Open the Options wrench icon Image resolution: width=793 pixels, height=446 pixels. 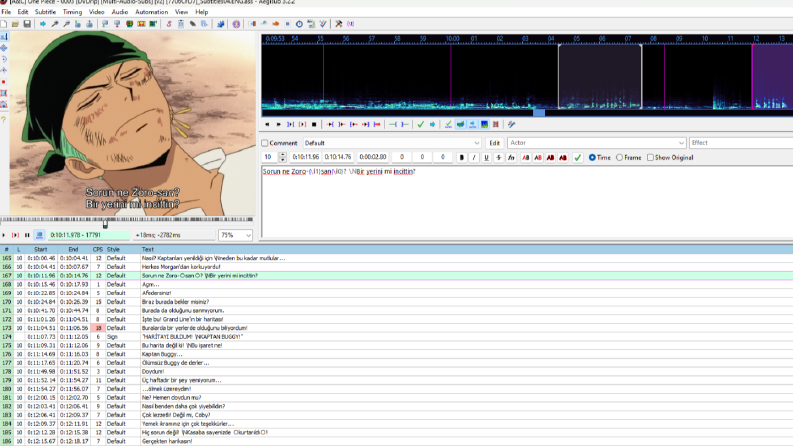point(338,24)
